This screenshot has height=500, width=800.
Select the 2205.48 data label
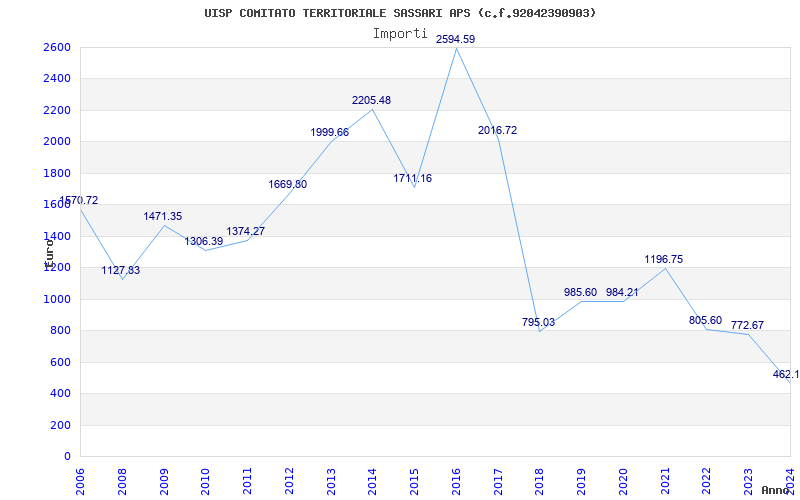tap(371, 101)
